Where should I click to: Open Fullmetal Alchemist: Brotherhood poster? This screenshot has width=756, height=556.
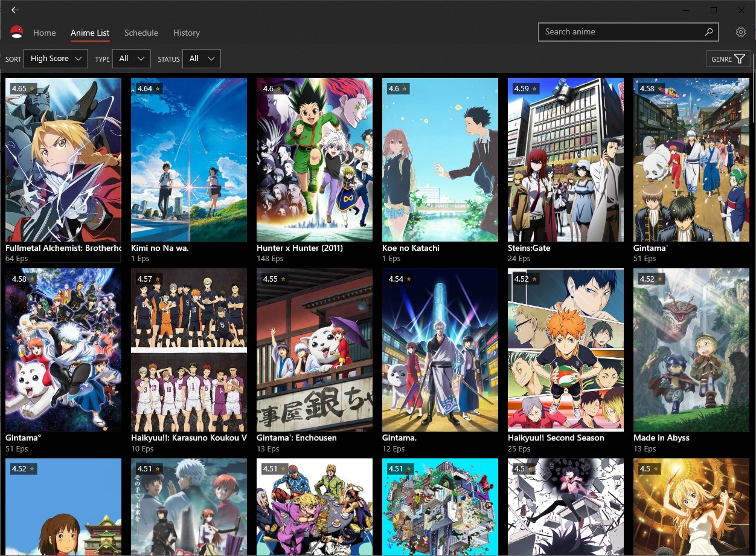tap(63, 160)
